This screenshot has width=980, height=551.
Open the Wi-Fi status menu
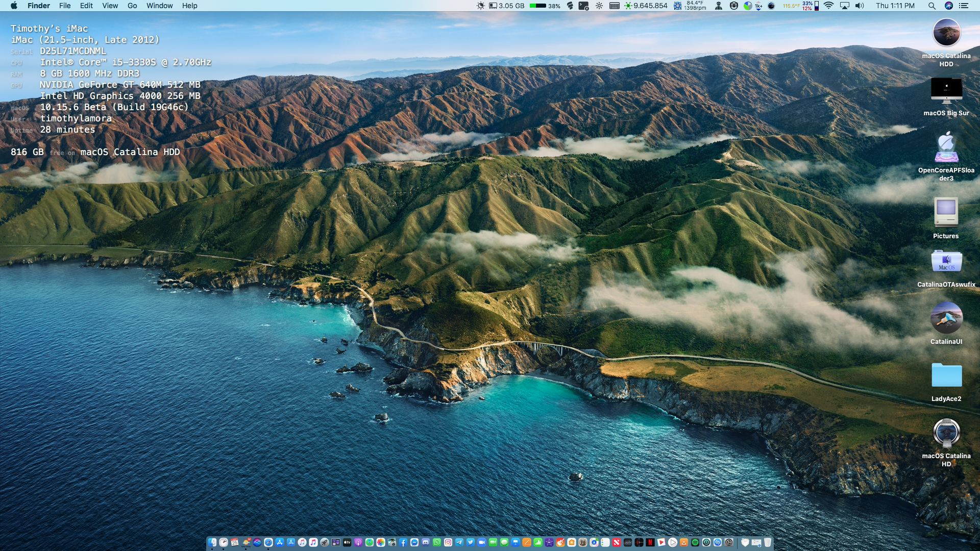pyautogui.click(x=828, y=6)
